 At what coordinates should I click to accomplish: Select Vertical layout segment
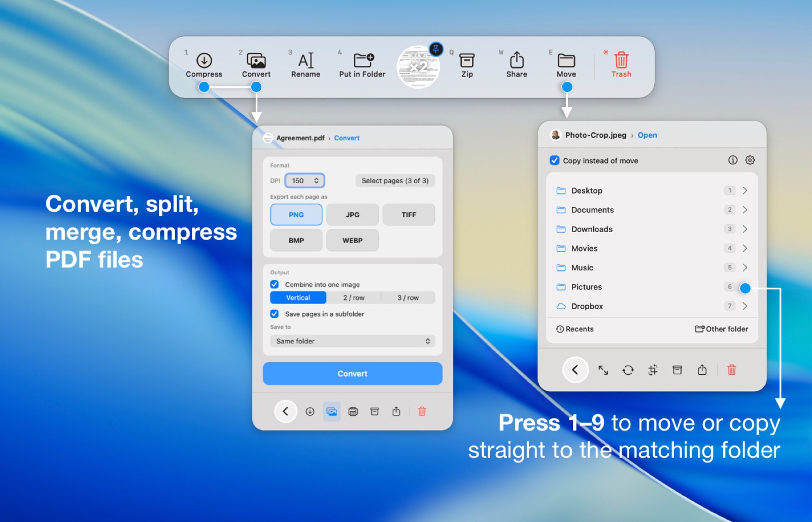(298, 298)
